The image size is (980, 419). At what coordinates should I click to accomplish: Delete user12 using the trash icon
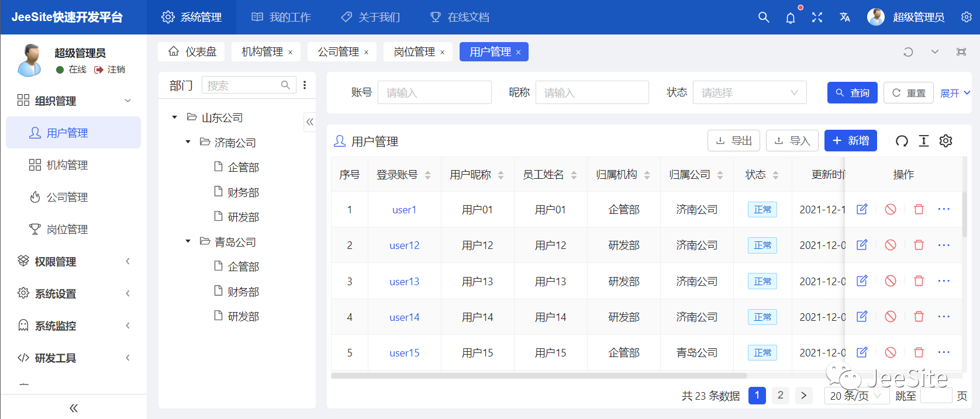[919, 245]
